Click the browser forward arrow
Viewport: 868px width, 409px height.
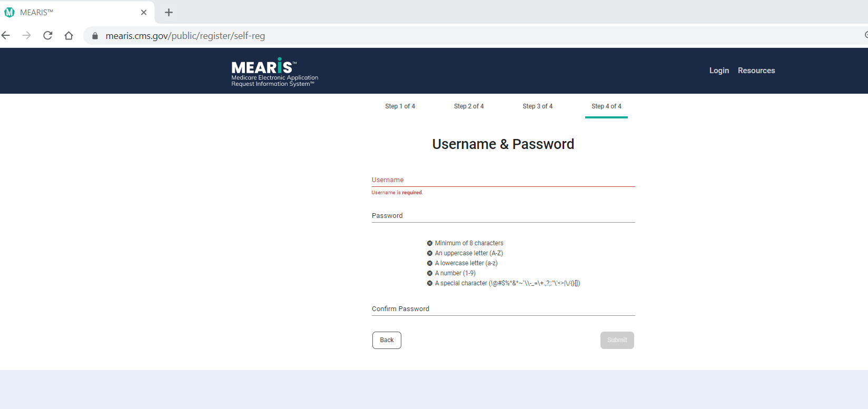26,35
